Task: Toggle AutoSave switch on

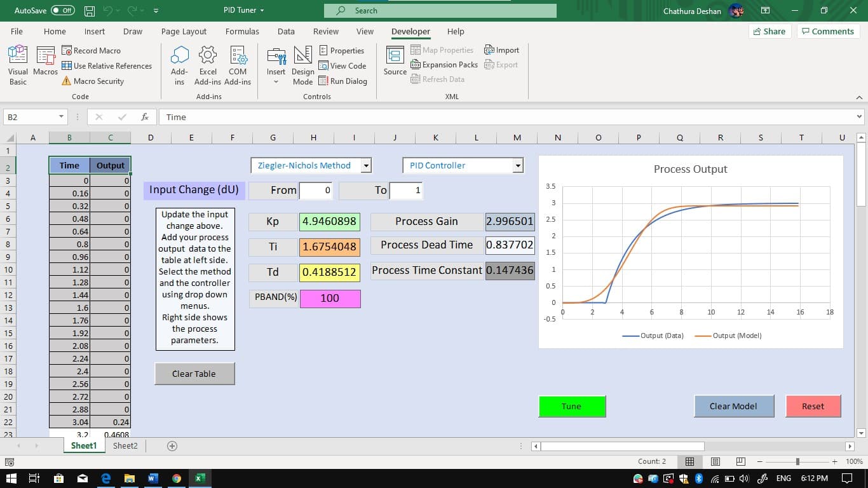Action: pos(62,11)
